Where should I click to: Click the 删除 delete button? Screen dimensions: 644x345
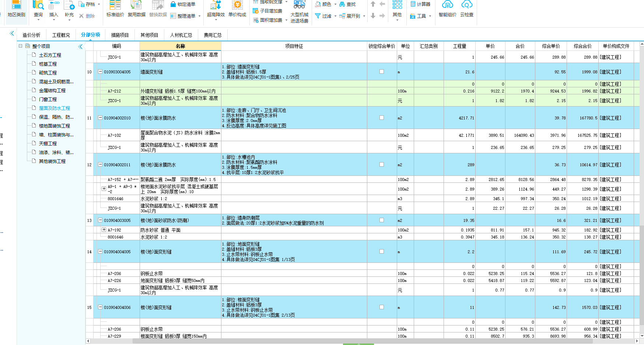tap(87, 16)
